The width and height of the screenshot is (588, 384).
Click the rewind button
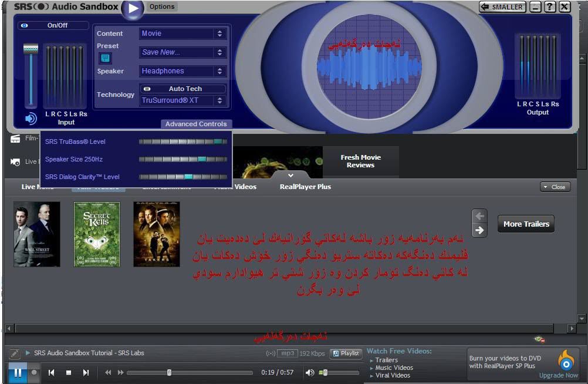(x=108, y=372)
